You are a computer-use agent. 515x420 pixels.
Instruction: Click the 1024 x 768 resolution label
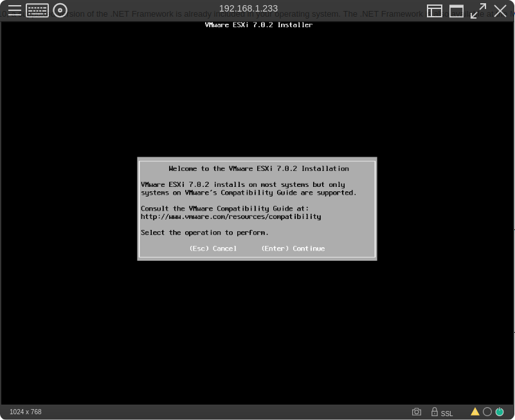(26, 412)
